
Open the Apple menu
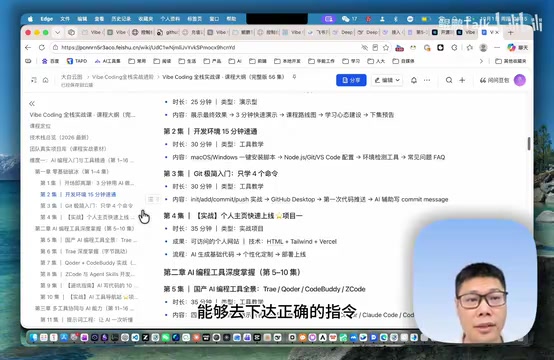pos(30,19)
